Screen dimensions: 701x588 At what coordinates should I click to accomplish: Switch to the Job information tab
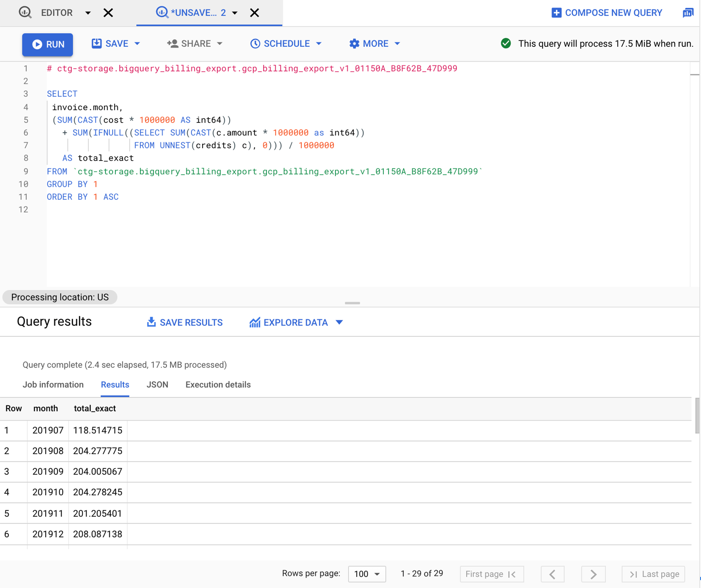point(53,385)
